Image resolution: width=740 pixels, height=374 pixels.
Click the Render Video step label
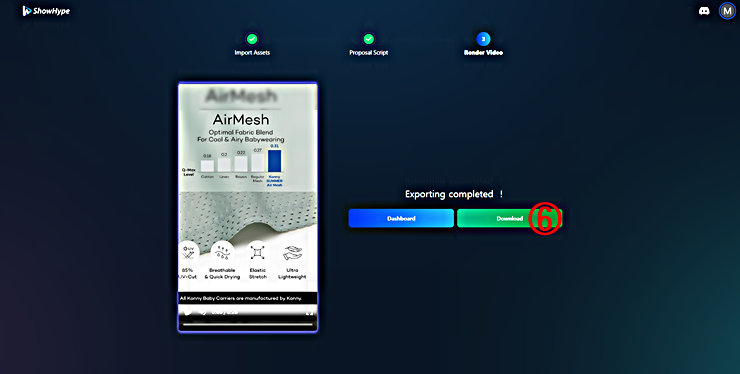483,52
